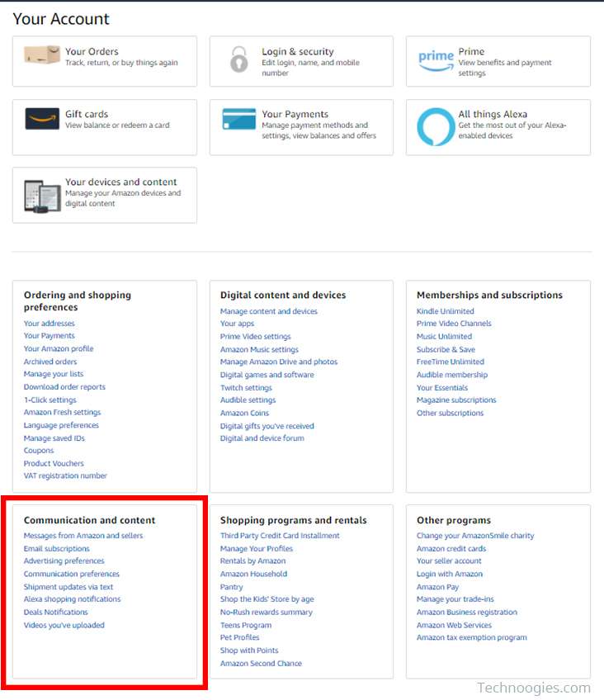Open Amazon Web Services link
The image size is (604, 700).
pos(454,625)
